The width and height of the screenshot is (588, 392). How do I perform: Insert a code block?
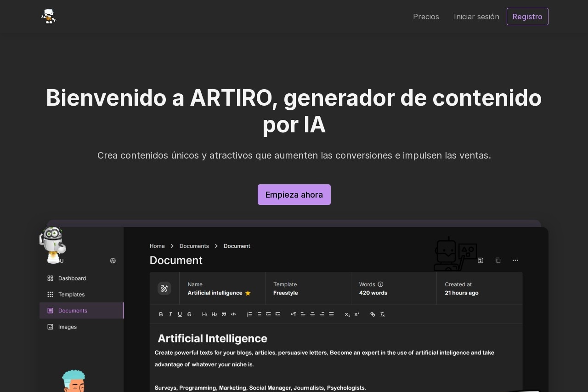coord(233,314)
